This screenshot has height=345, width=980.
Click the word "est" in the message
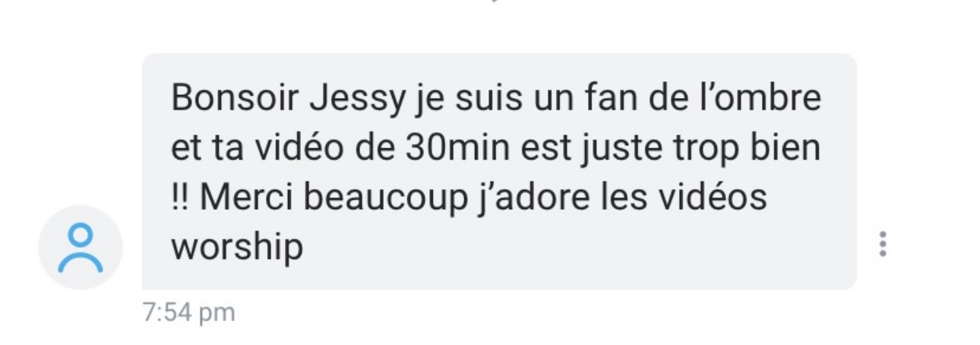[545, 149]
